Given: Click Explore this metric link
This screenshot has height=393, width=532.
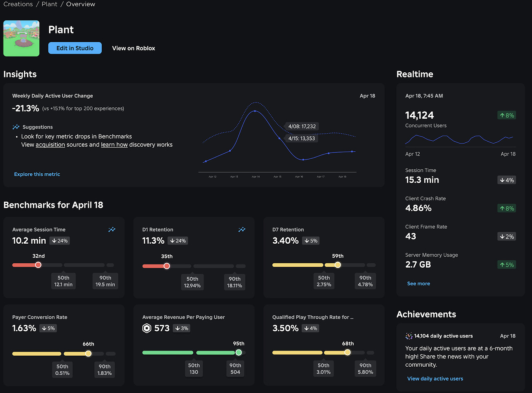Looking at the screenshot, I should (x=37, y=174).
